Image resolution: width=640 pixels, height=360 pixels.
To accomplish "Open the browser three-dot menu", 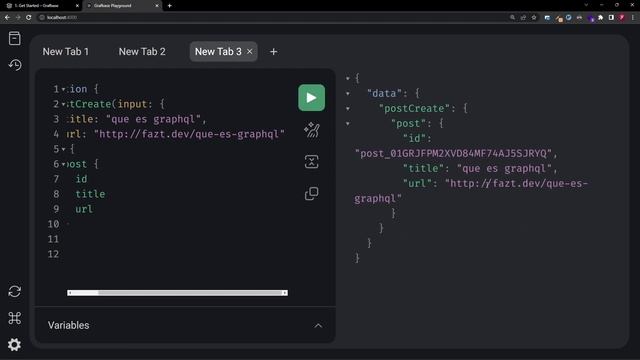I will [x=633, y=18].
